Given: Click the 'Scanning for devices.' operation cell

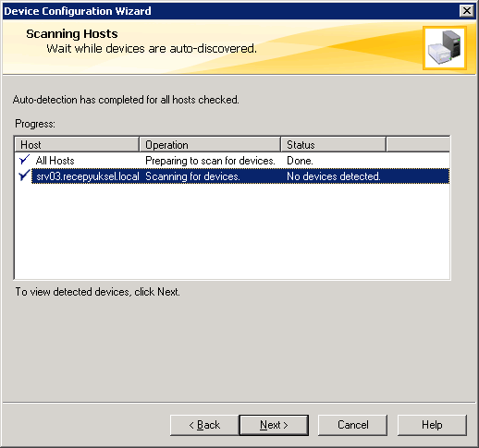Looking at the screenshot, I should pyautogui.click(x=192, y=176).
